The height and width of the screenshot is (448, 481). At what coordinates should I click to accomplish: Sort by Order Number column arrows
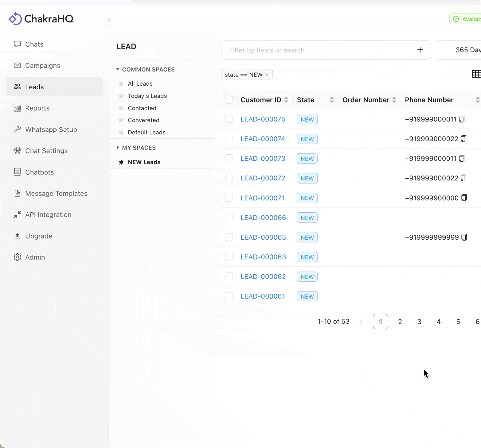point(394,100)
